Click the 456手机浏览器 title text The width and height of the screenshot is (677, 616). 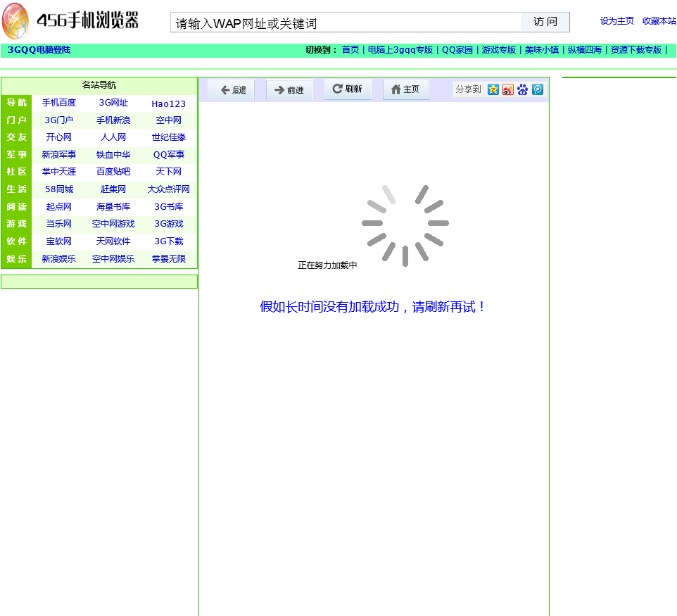click(x=88, y=20)
